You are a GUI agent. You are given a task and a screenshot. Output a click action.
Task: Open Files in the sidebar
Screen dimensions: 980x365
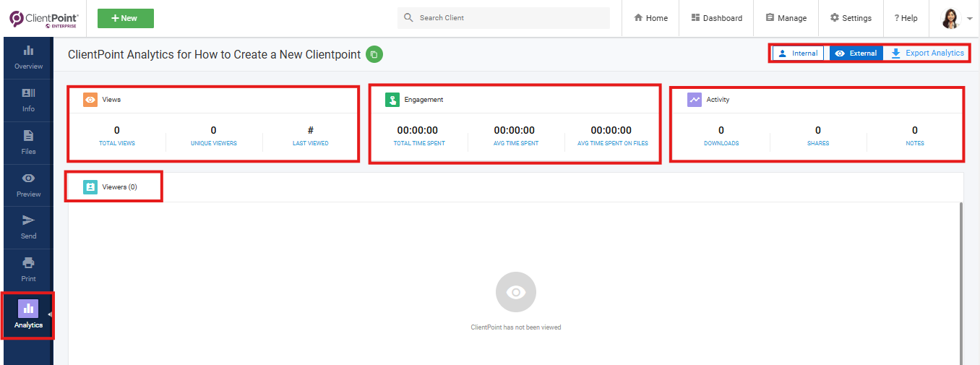pos(28,143)
